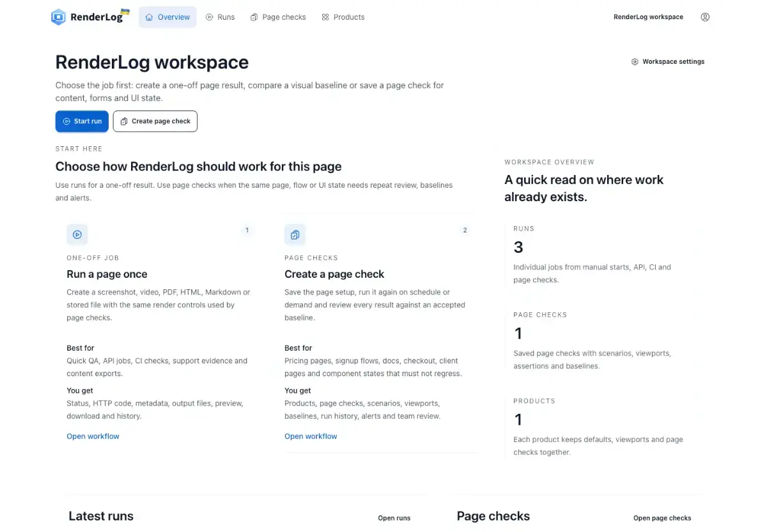Open workflow under Create a page check
The width and height of the screenshot is (767, 532).
point(311,436)
